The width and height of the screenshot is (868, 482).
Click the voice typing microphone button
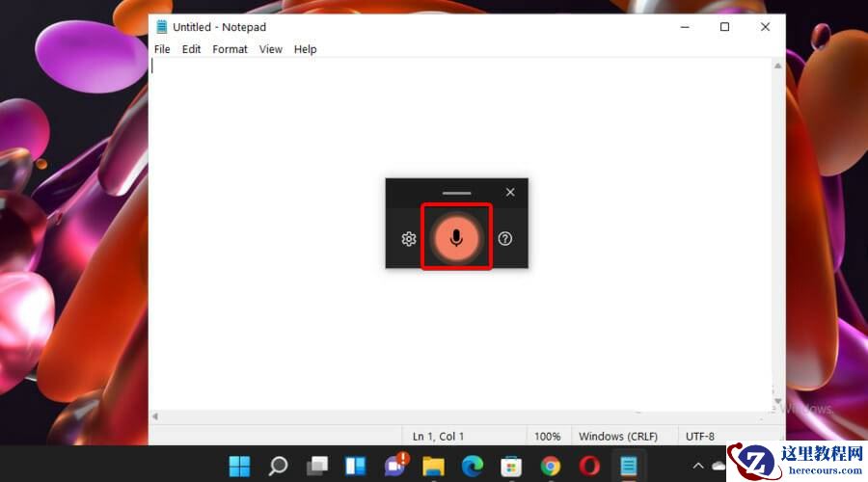[x=456, y=238]
